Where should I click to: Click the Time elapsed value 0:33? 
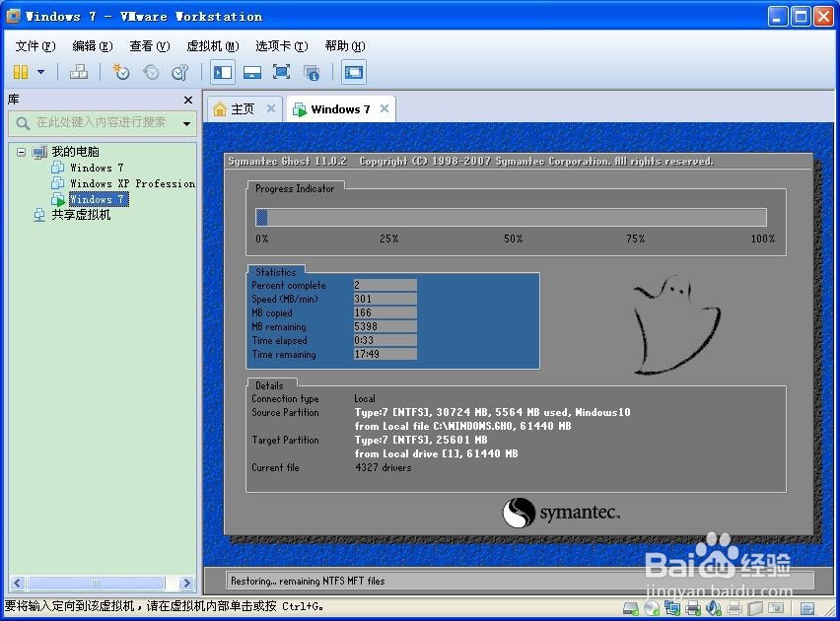point(385,340)
